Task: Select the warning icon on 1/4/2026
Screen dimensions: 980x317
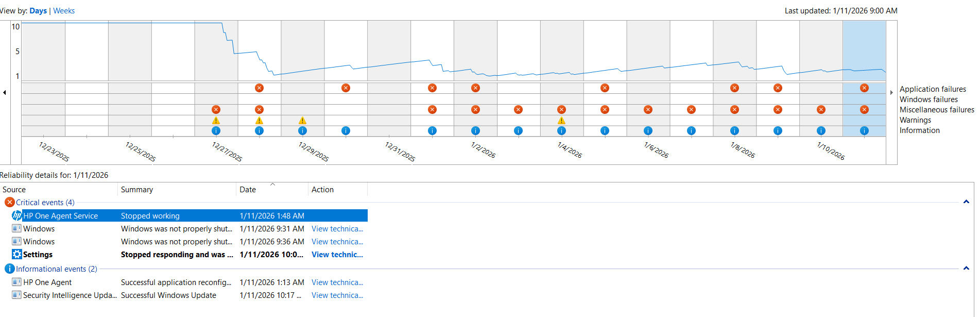Action: pyautogui.click(x=561, y=120)
